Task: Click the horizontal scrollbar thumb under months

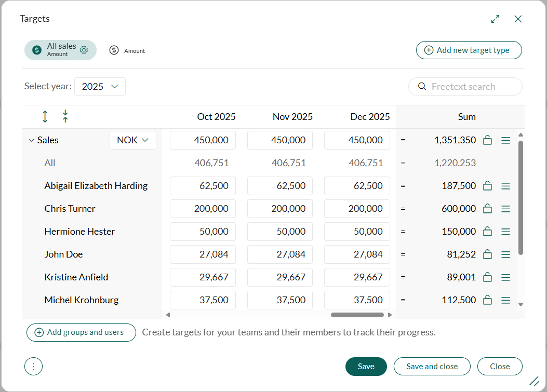Action: coord(357,315)
